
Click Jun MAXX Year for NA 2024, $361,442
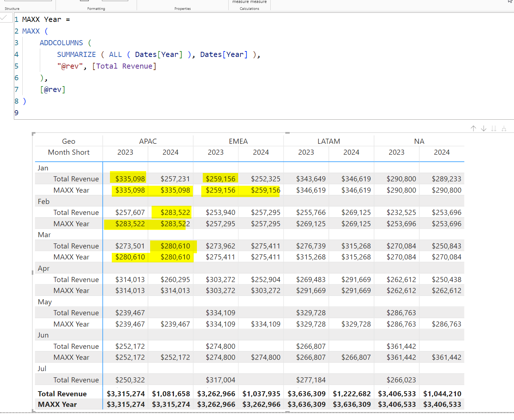pos(446,357)
